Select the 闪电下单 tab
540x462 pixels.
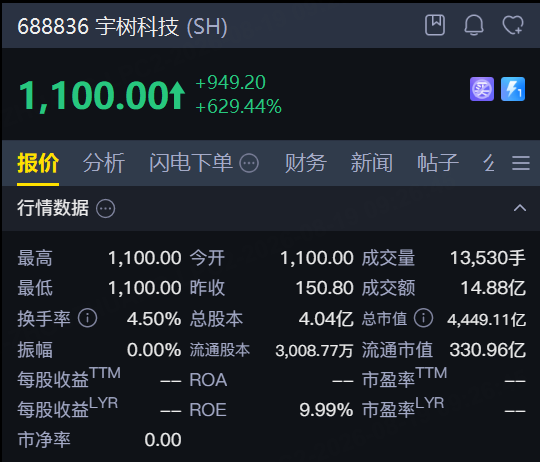click(191, 163)
